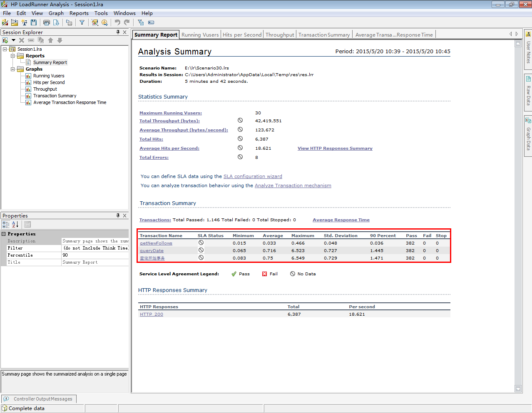This screenshot has height=413, width=532.
Task: Click the Filter property value field
Action: pos(95,248)
